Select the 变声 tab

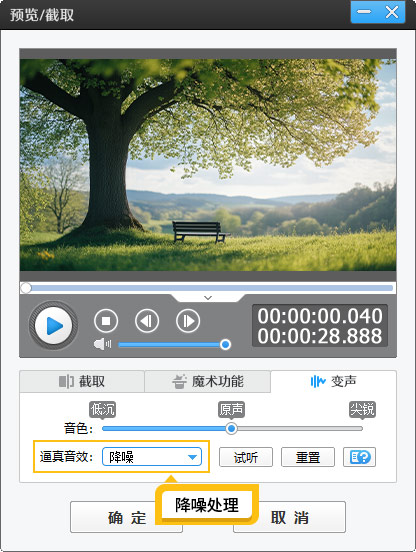[x=333, y=381]
